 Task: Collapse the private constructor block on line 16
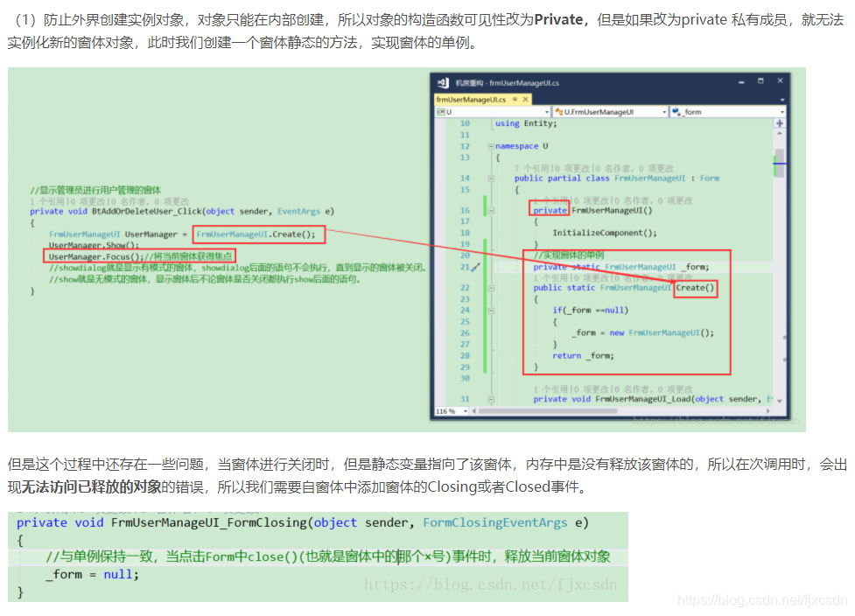click(491, 210)
